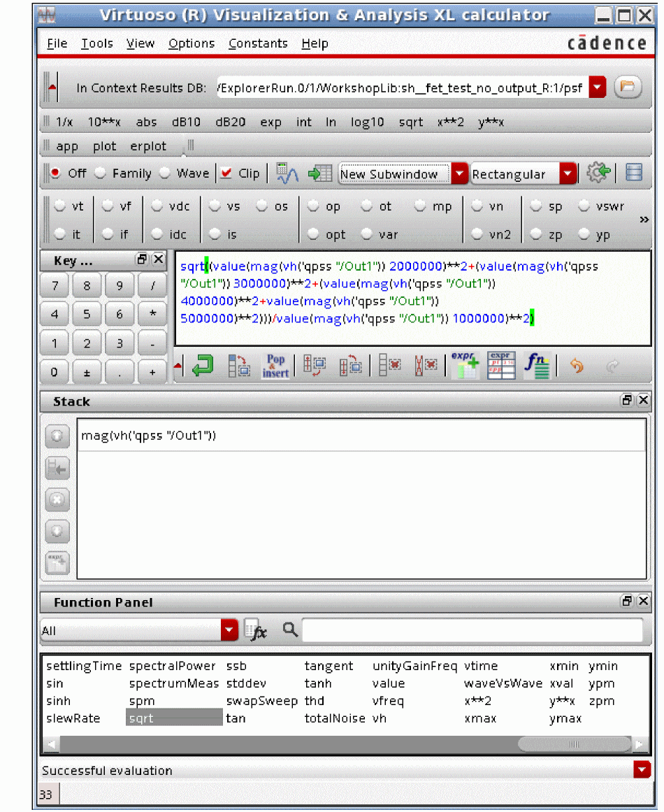Select the mag(vh('qpss "/Out1")) stack entry
Image resolution: width=664 pixels, height=812 pixels.
[361, 436]
